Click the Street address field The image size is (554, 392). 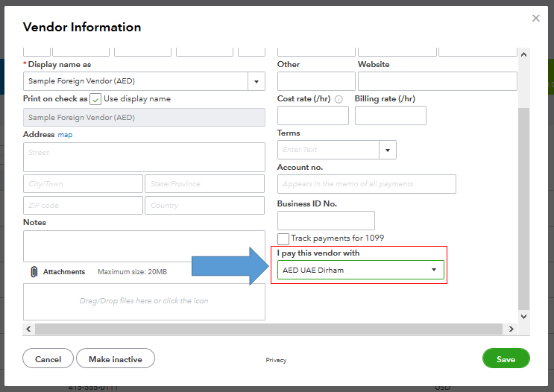coord(144,157)
